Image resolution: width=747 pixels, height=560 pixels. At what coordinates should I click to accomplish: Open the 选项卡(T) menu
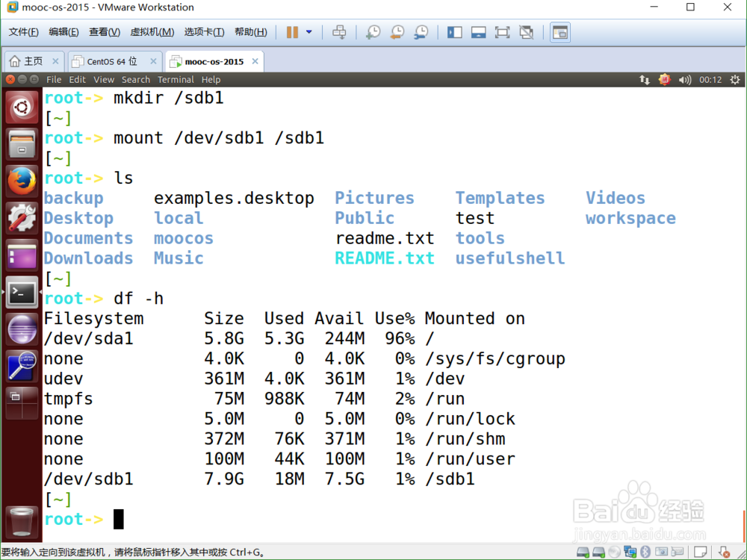(205, 32)
